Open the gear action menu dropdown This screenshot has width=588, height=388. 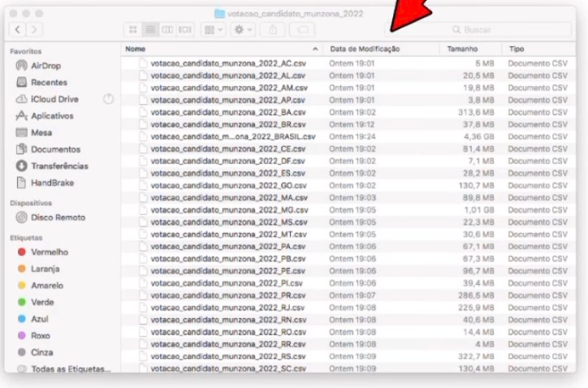point(243,29)
